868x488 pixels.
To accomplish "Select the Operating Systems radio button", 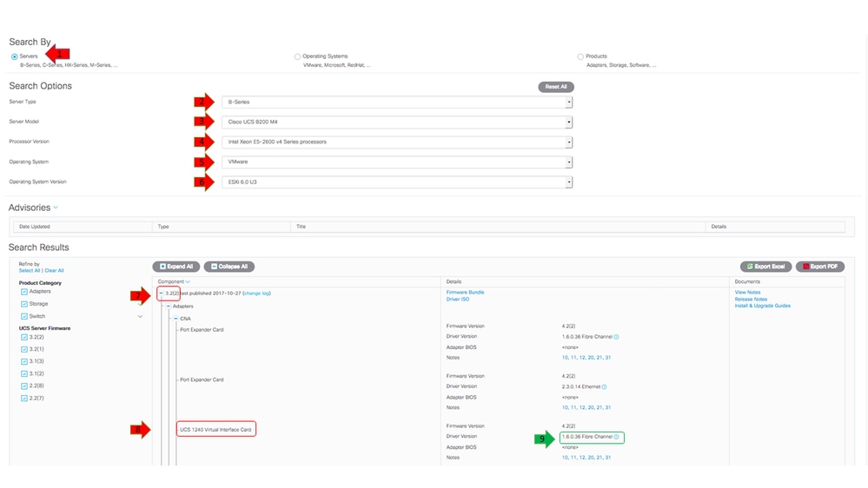I will coord(297,56).
